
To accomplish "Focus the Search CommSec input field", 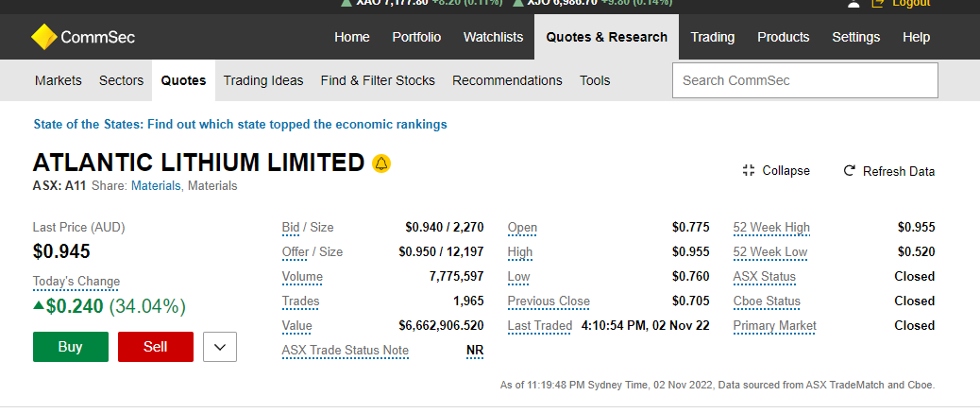I will click(x=805, y=80).
